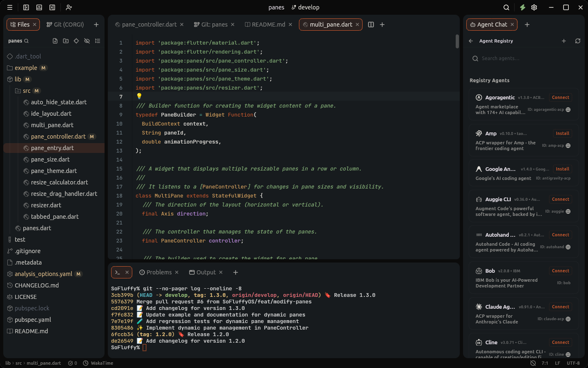Screen dimensions: 588x368
Task: Open WakaTime in the status bar
Action: click(x=98, y=363)
